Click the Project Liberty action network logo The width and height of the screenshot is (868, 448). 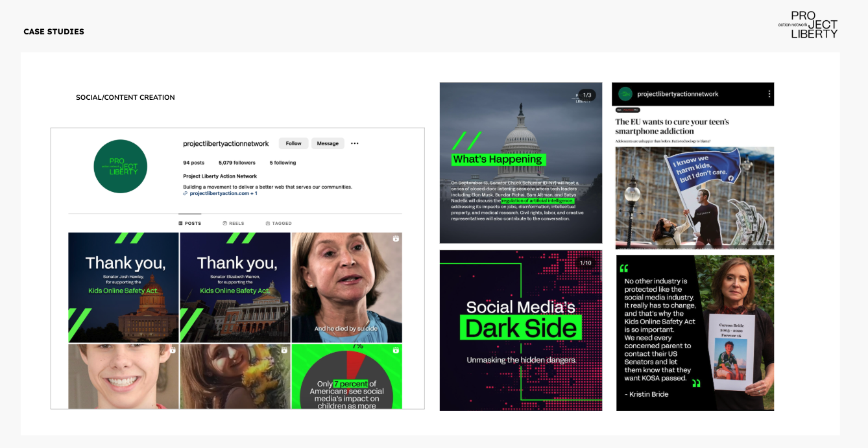[x=808, y=25]
